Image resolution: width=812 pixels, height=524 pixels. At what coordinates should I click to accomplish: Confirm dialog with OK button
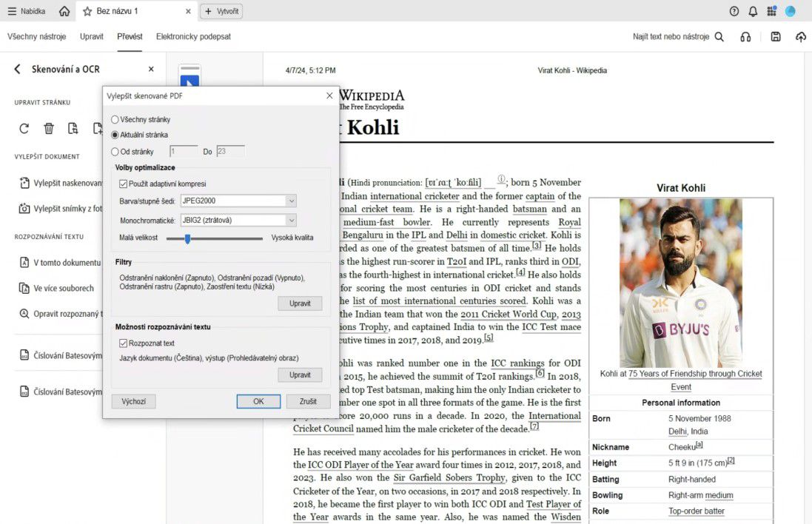[258, 400]
